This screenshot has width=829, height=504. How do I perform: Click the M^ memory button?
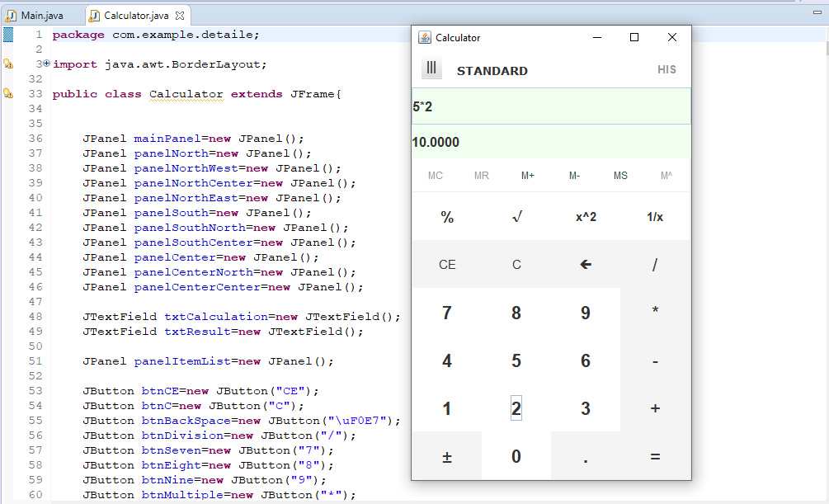[x=666, y=176]
